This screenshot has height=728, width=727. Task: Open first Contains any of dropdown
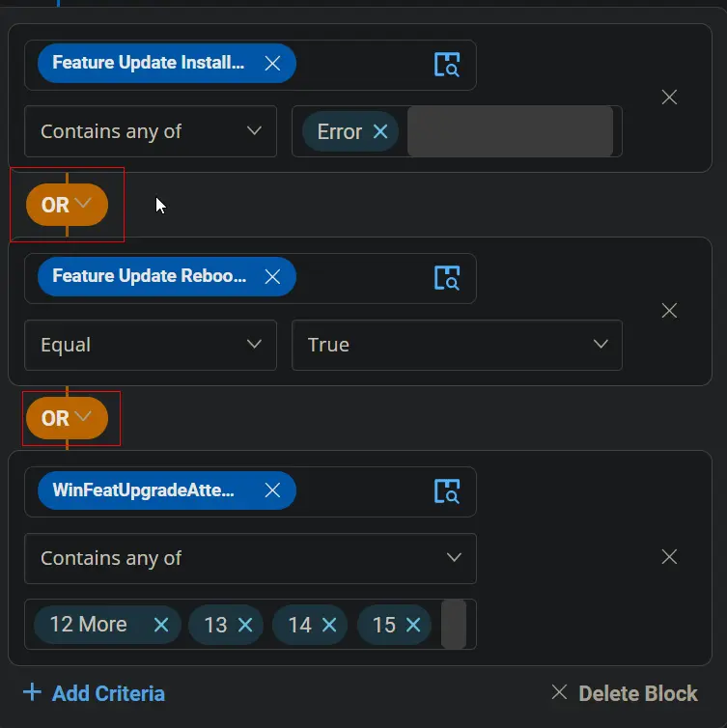pos(151,131)
